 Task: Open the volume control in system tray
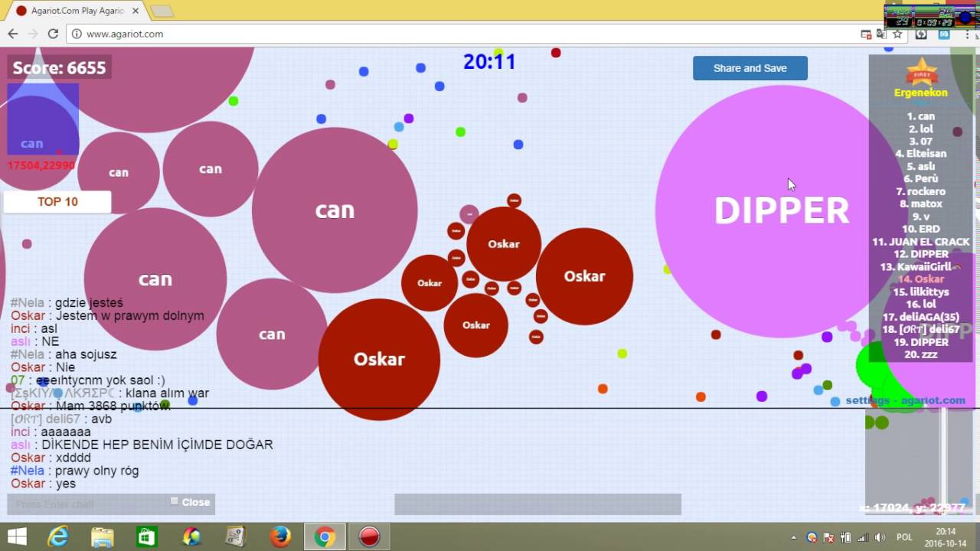coord(878,537)
